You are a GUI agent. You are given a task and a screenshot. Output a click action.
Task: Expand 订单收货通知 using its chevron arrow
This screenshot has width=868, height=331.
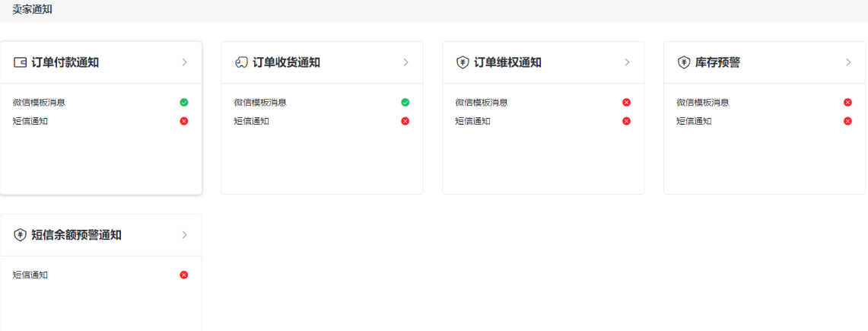point(405,62)
